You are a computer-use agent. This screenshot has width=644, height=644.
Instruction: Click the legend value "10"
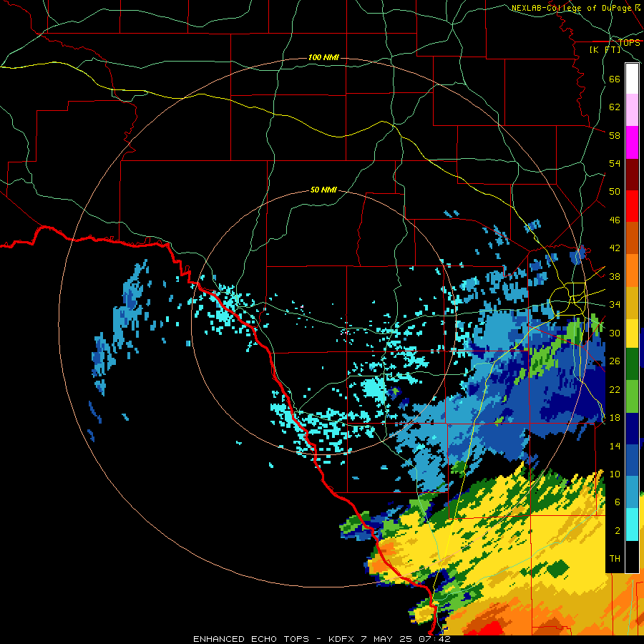(615, 474)
